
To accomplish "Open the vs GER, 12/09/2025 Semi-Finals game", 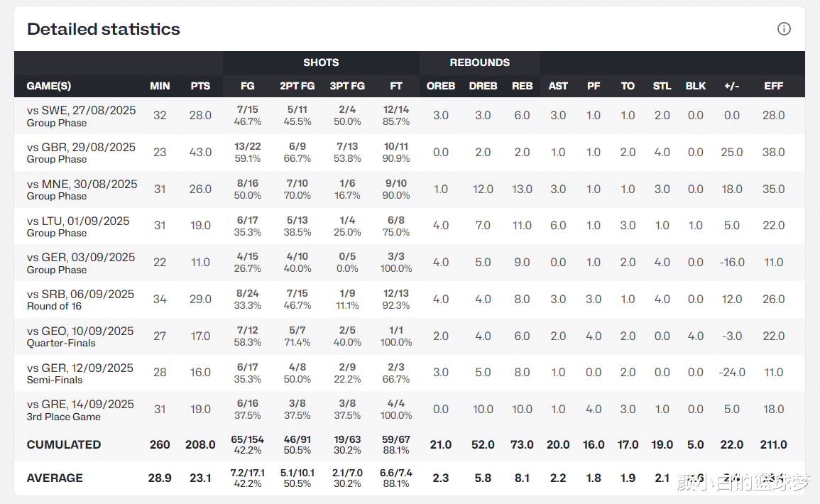I will click(80, 368).
